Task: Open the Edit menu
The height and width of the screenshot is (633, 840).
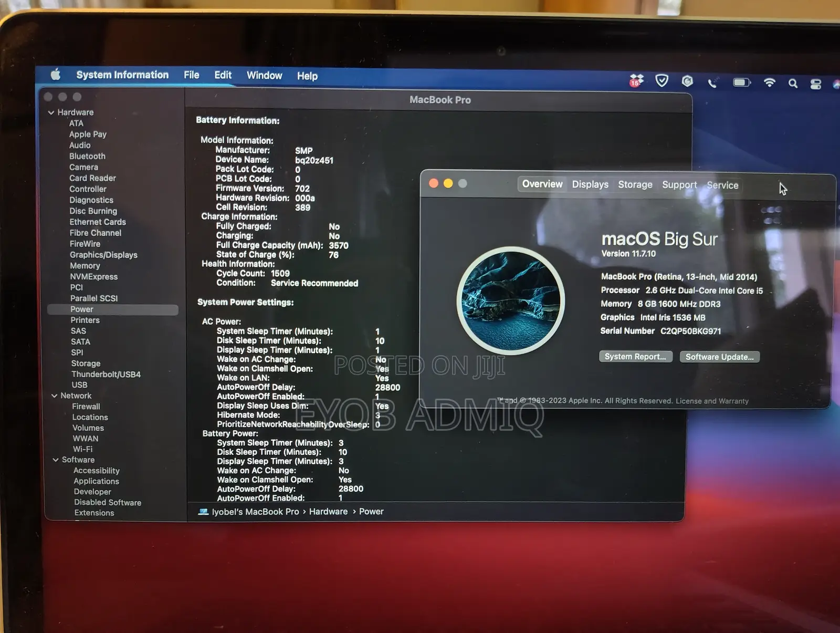Action: [223, 75]
